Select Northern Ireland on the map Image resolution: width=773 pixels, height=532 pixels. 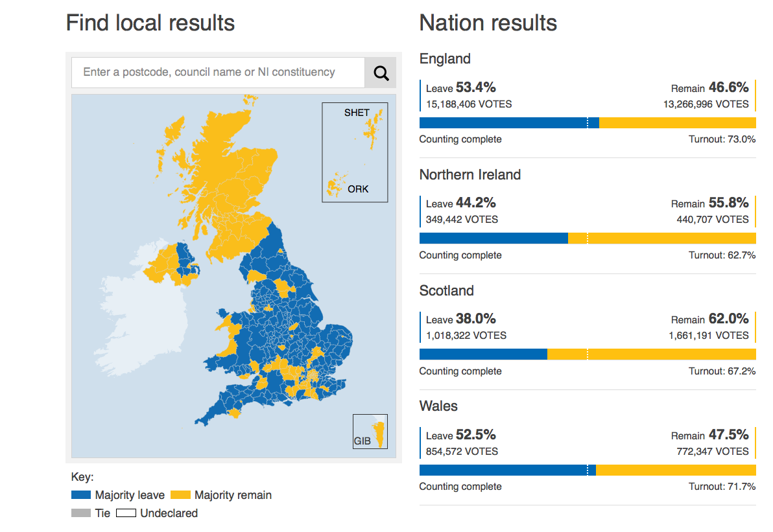(x=170, y=264)
